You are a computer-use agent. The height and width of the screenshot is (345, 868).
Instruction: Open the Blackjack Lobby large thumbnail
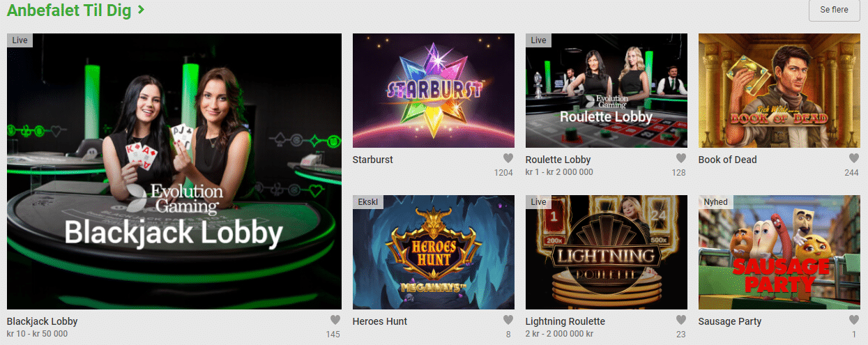174,171
